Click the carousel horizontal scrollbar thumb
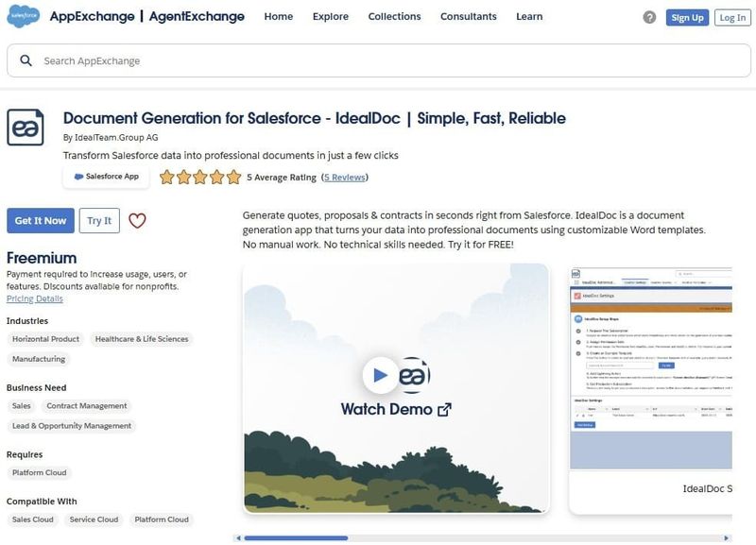The image size is (756, 545). point(296,537)
